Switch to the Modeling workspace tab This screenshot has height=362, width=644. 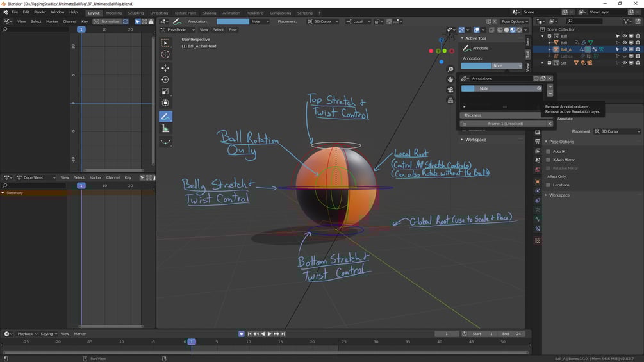[x=114, y=13]
